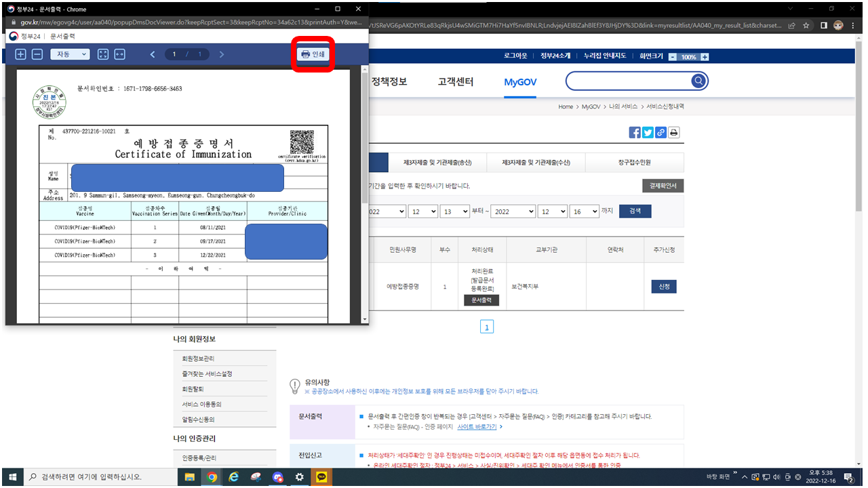868x488 pixels.
Task: Select the 제3자제출 및 기관제출(송신) tab
Action: point(437,163)
